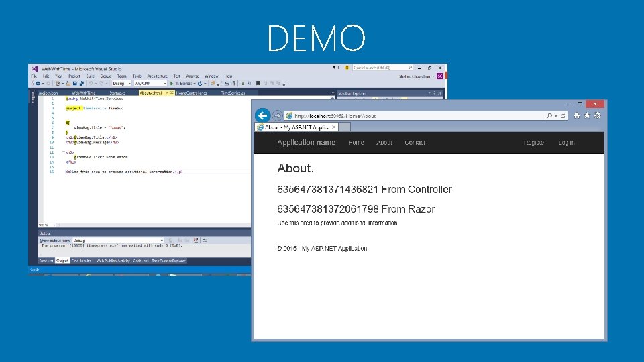Viewport: 644px width, 362px height.
Task: Open the editor zoom percentage dropdown
Action: tap(47, 225)
